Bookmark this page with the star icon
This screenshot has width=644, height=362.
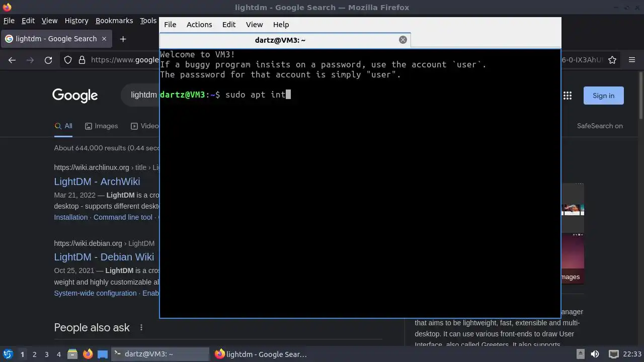[612, 60]
